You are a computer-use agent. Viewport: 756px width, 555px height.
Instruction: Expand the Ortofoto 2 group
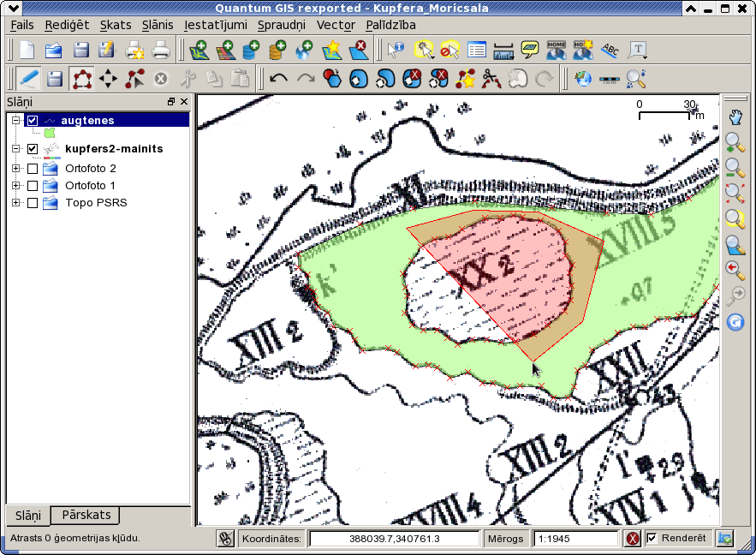tap(16, 168)
